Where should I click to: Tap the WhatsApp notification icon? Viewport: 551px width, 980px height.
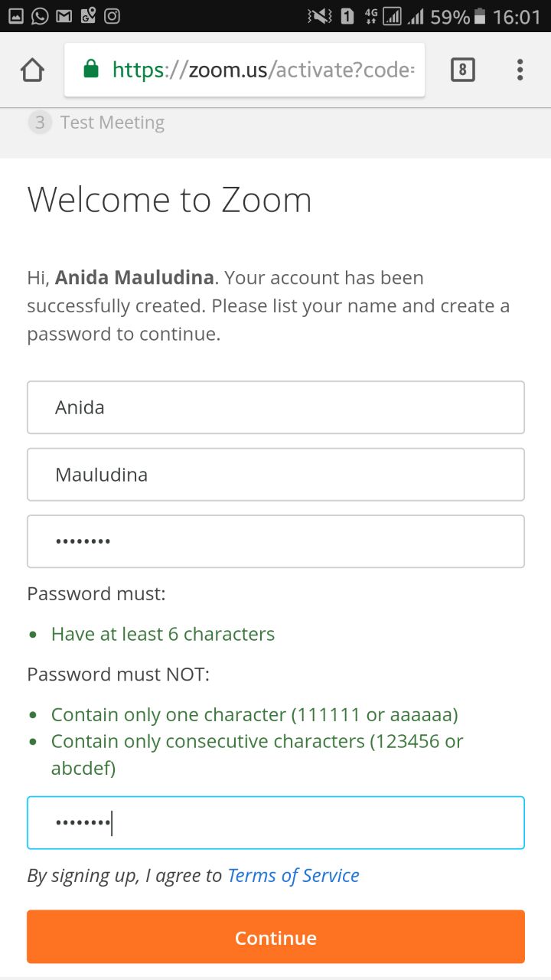click(40, 16)
